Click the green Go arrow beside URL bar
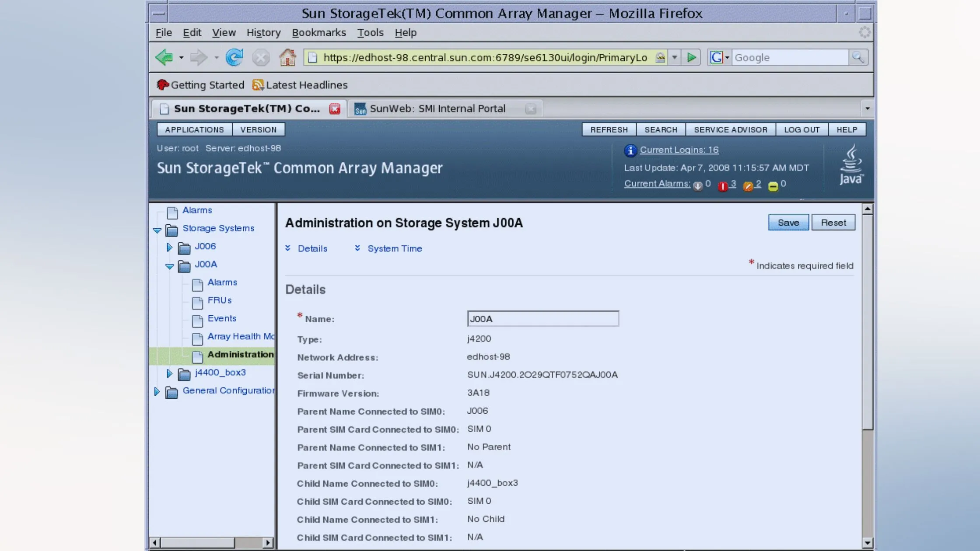This screenshot has width=980, height=551. pos(692,57)
